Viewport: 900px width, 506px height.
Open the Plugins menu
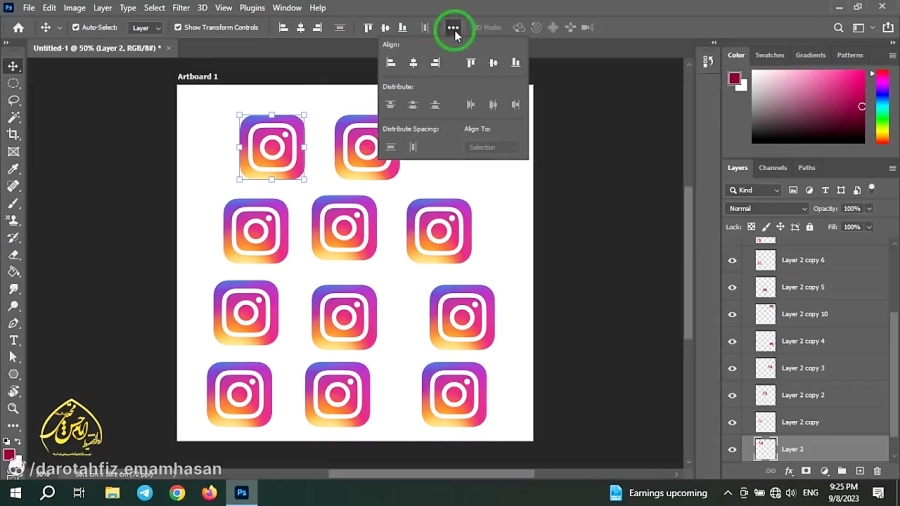252,8
